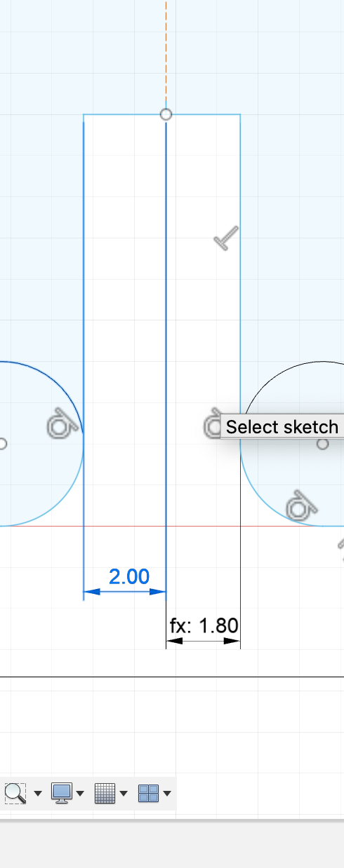Open Display Settings monitor icon
Viewport: 344px width, 868px height.
(x=62, y=793)
